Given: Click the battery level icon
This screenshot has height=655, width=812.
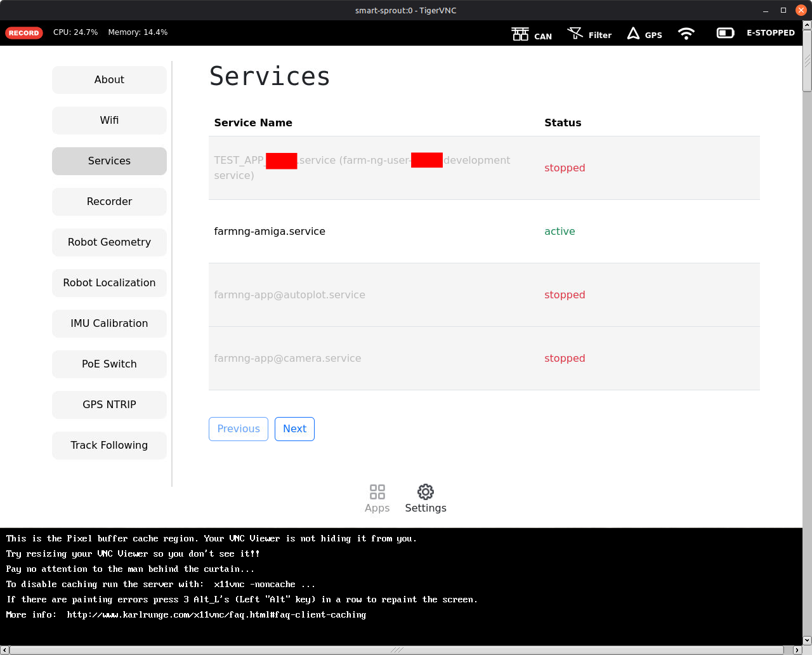Looking at the screenshot, I should 725,33.
